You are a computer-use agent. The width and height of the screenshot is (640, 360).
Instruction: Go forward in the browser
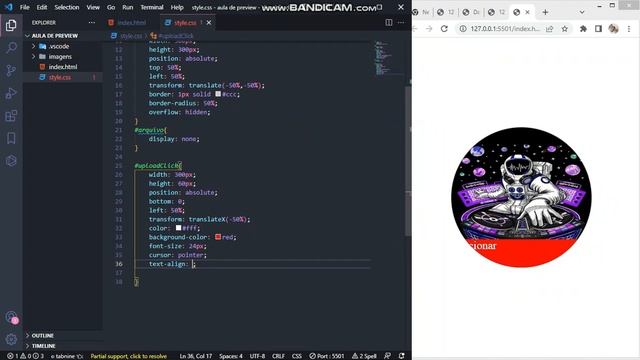429,29
